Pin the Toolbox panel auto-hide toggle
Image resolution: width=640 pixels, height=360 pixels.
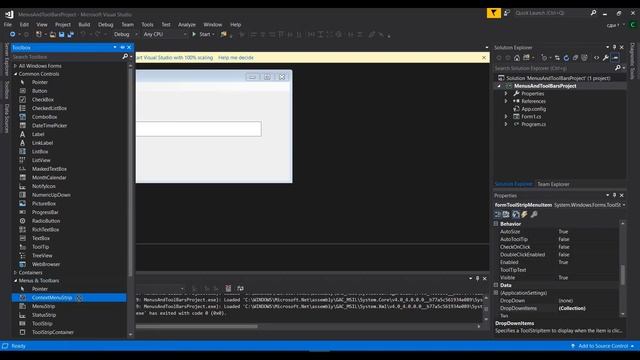point(122,47)
